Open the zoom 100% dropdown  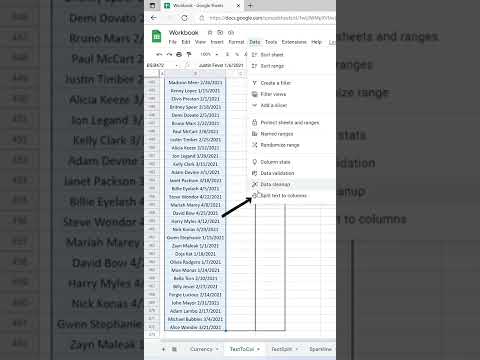[x=209, y=54]
